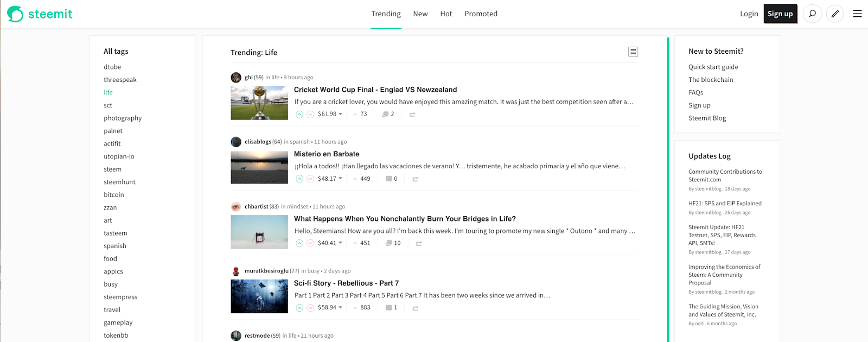Open elisablogs' profile avatar

pyautogui.click(x=236, y=142)
